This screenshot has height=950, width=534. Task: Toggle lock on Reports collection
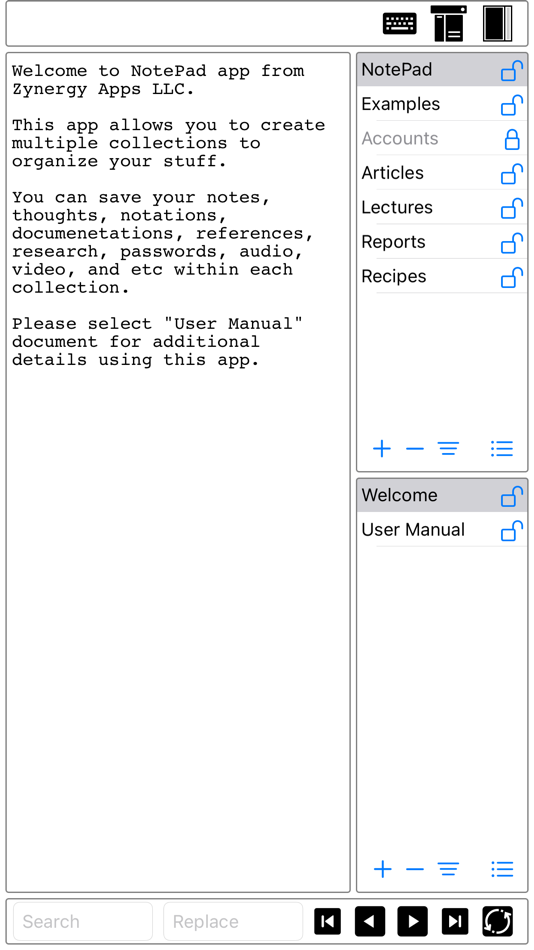512,244
